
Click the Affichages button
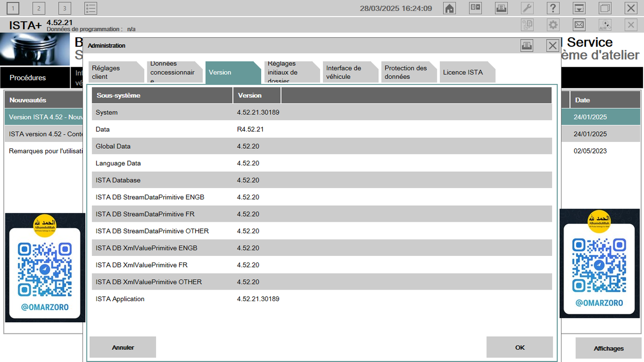609,348
